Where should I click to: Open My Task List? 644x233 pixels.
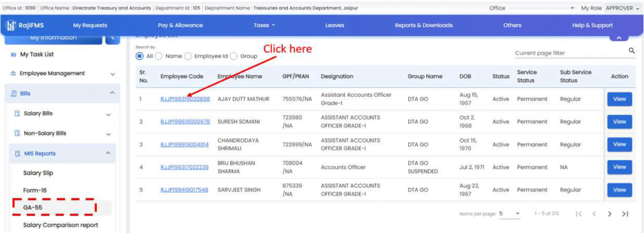[x=37, y=55]
